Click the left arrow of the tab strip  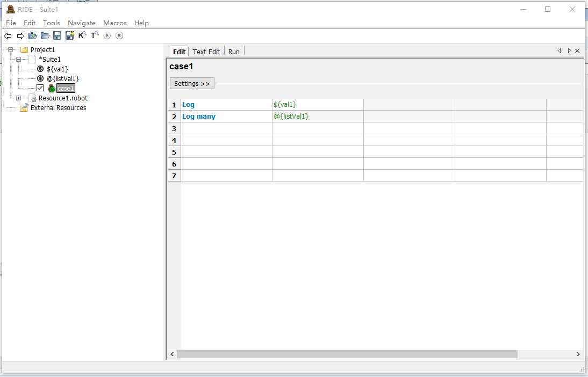560,50
